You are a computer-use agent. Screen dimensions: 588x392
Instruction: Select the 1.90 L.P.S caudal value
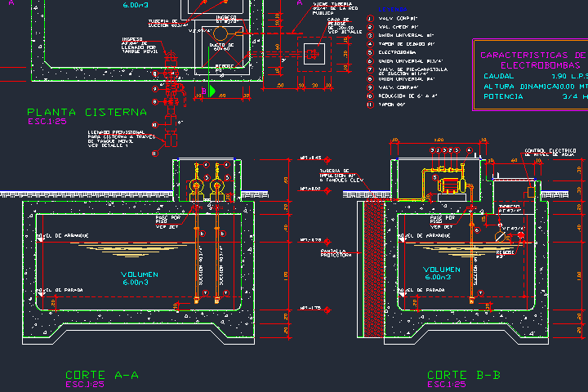tap(570, 76)
